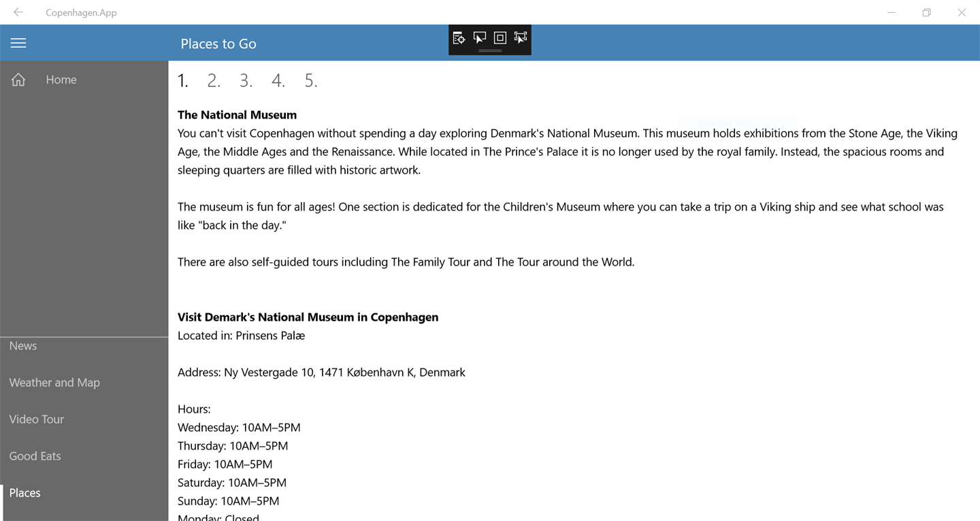Open the Live Visual Tree debug icon
Viewport: 980px width, 521px height.
coord(459,38)
